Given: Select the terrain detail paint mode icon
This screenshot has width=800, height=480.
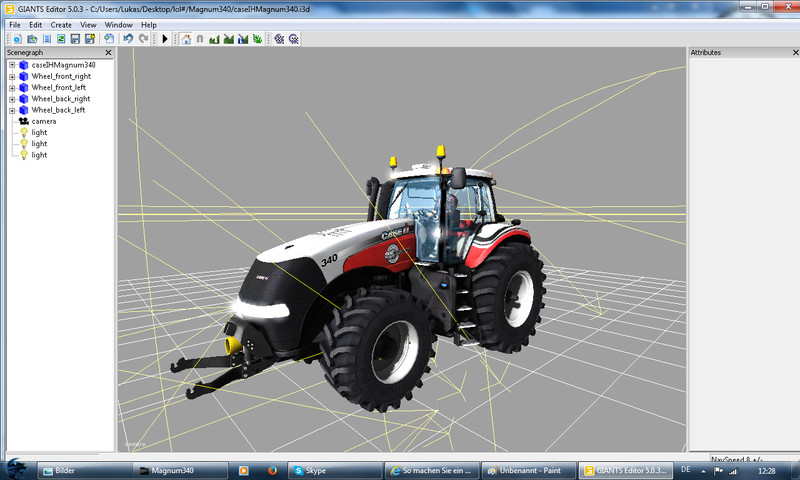Looking at the screenshot, I should click(x=229, y=39).
